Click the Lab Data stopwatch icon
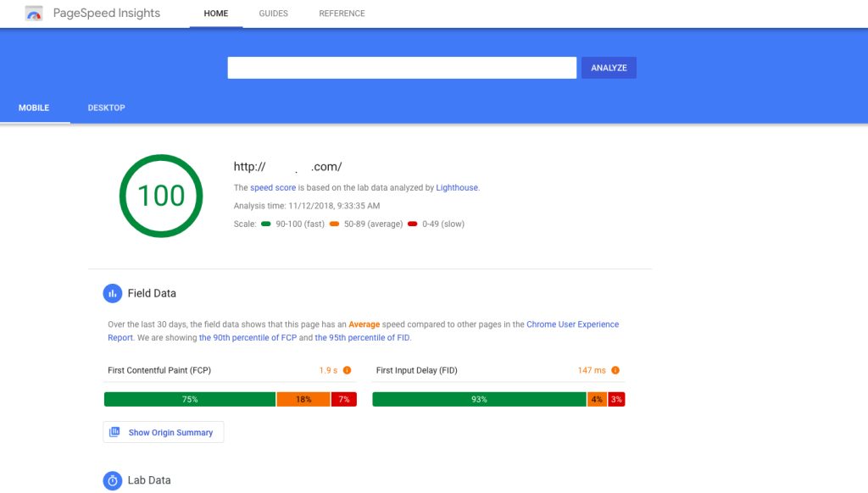 [113, 480]
